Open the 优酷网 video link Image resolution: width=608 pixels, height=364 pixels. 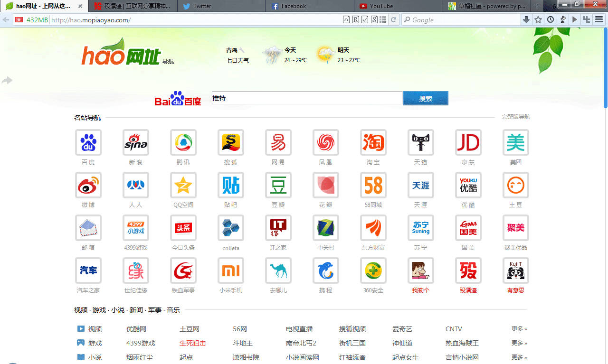136,329
